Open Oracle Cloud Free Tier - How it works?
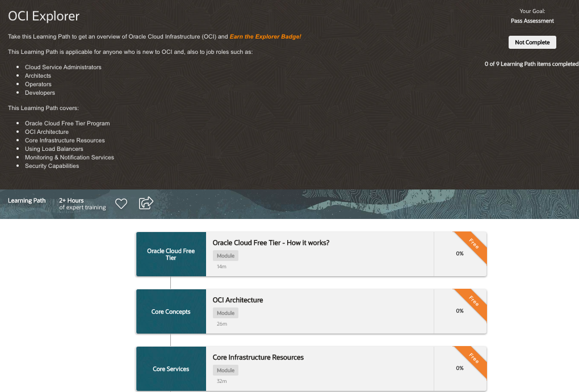This screenshot has width=579, height=392. 271,242
